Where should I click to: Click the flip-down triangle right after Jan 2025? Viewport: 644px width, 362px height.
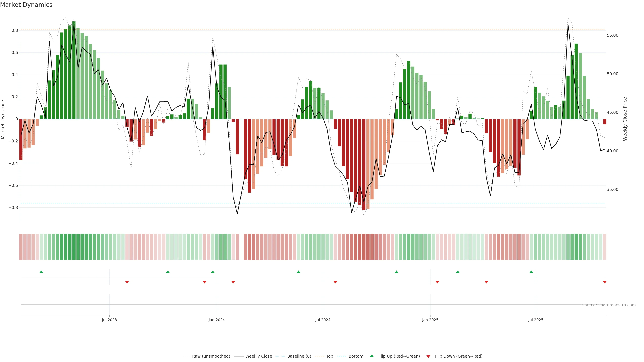[x=437, y=282]
